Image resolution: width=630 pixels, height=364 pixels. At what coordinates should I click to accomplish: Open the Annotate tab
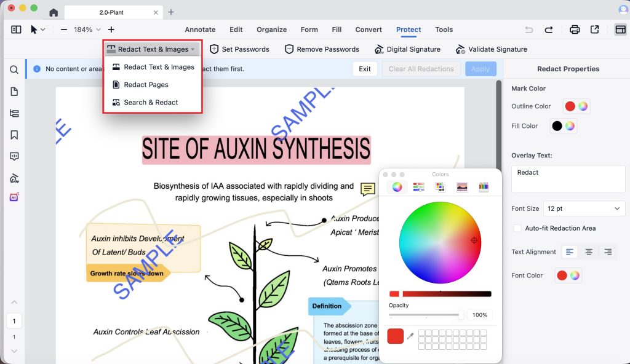point(200,30)
